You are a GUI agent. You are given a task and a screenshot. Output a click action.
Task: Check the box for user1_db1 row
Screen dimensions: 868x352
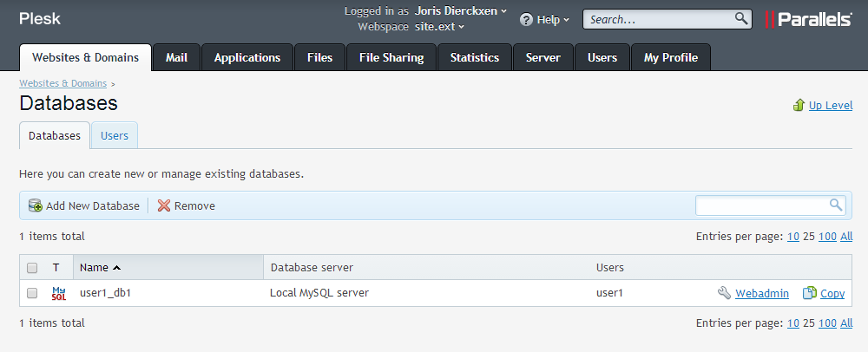point(32,293)
